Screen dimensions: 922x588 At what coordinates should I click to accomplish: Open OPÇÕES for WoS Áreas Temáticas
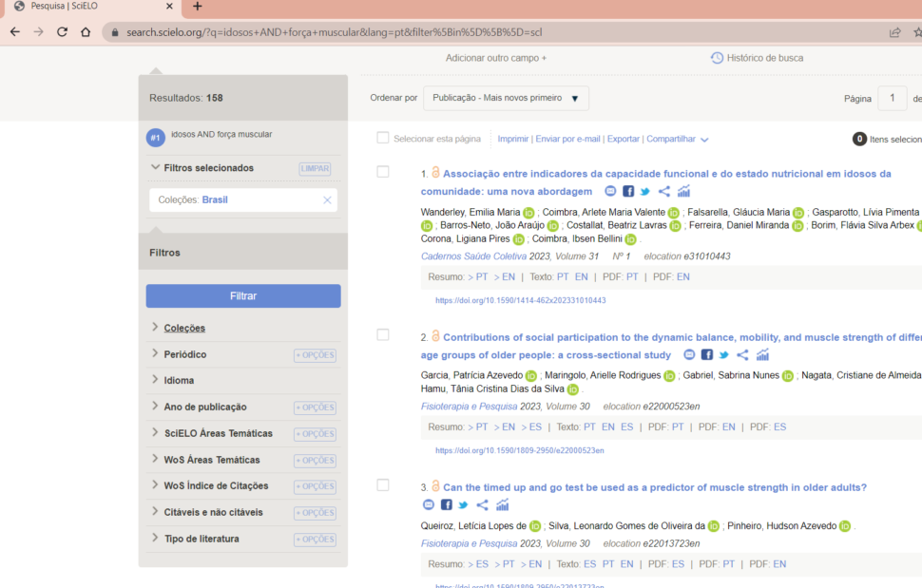coord(316,460)
